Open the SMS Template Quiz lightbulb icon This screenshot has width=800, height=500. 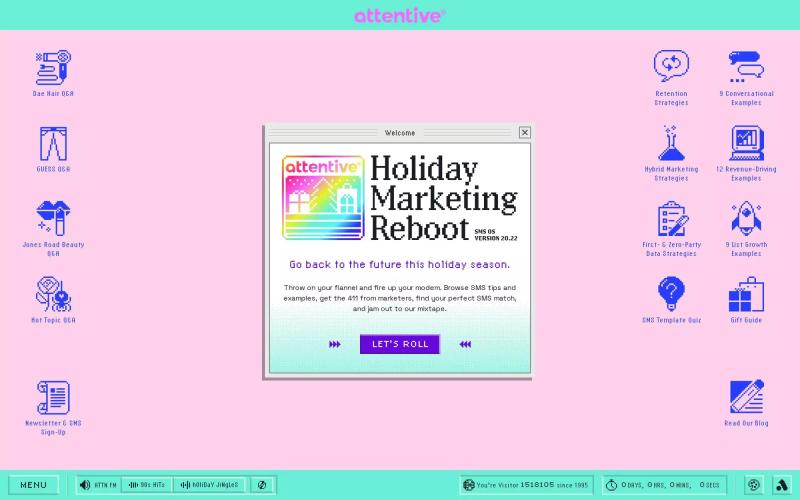[x=671, y=294]
